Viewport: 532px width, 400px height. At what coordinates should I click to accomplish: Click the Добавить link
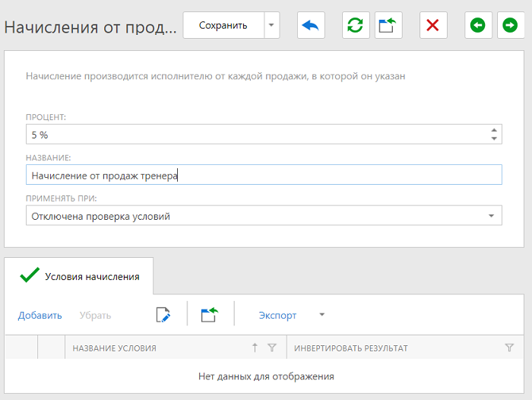click(40, 315)
